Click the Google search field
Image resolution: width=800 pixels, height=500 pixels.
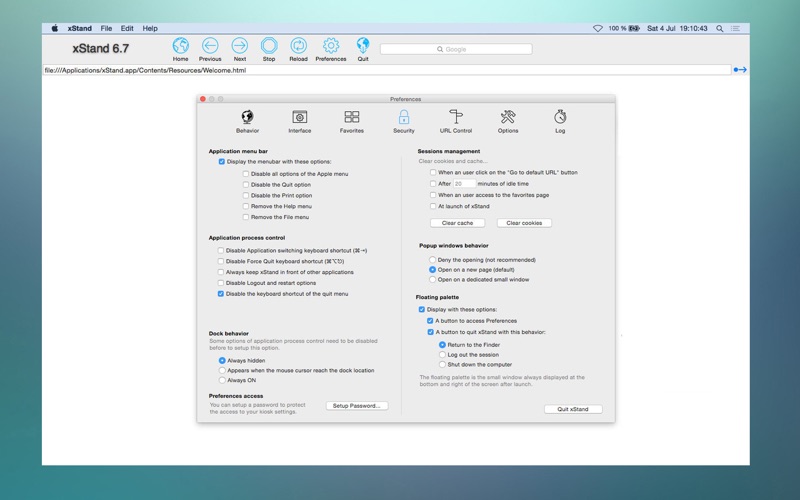(456, 49)
